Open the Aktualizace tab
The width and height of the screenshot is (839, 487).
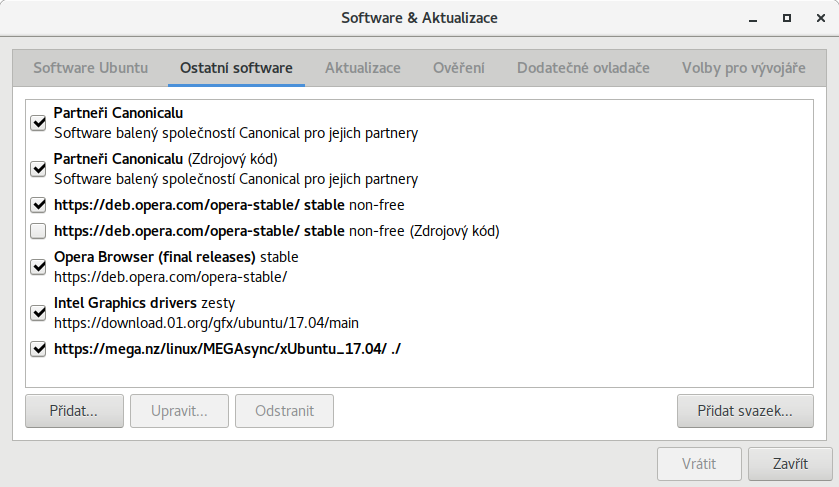pyautogui.click(x=362, y=68)
